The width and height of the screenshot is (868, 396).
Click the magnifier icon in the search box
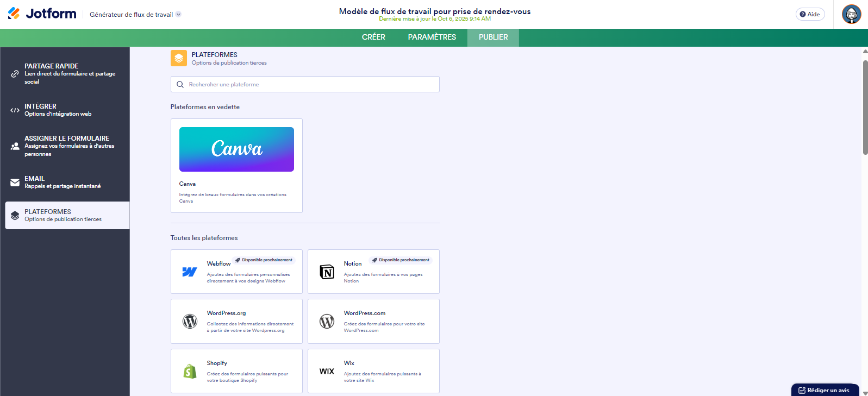pyautogui.click(x=180, y=84)
